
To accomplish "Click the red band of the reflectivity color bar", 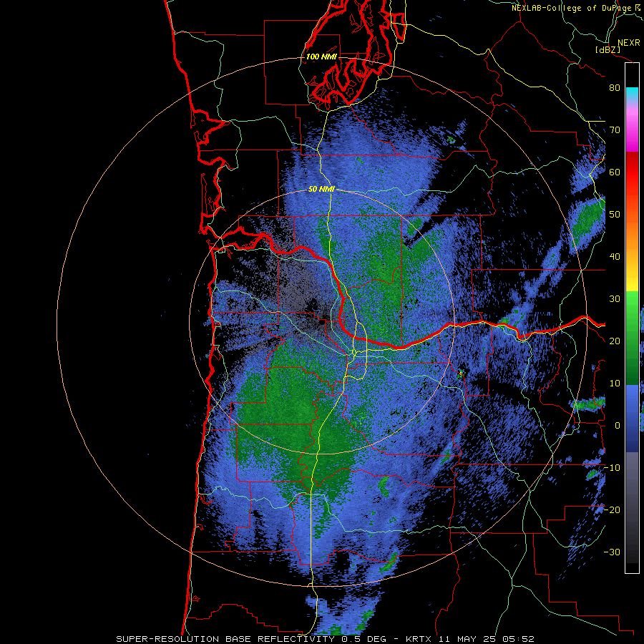I will coord(632,172).
